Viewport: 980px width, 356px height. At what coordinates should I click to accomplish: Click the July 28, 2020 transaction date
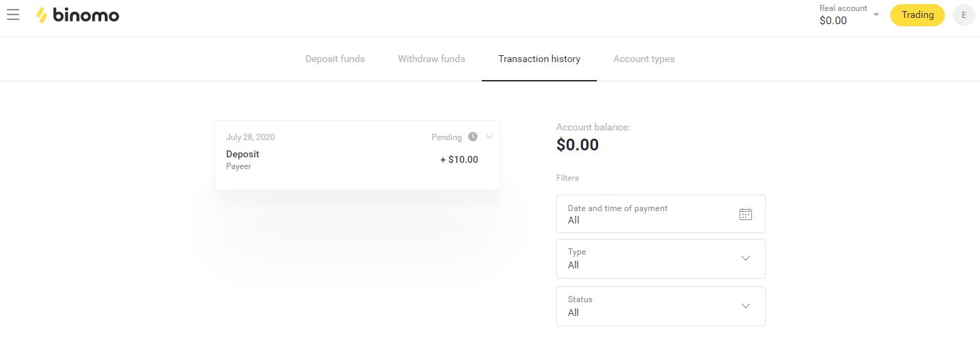click(250, 137)
